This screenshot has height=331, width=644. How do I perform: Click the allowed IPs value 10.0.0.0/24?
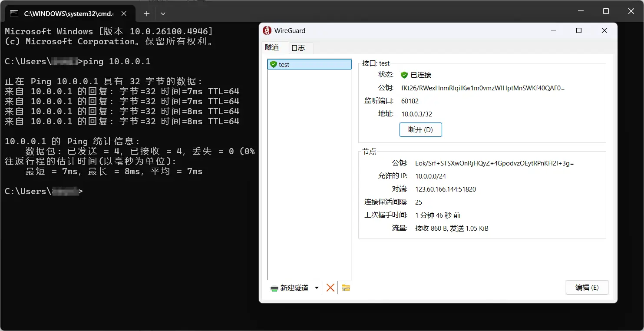[430, 176]
